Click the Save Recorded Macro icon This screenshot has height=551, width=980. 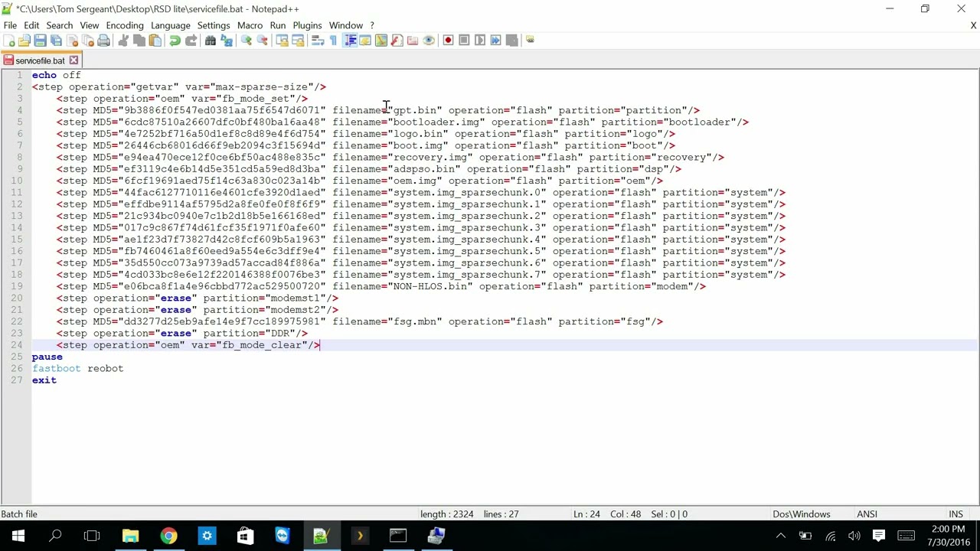coord(511,41)
